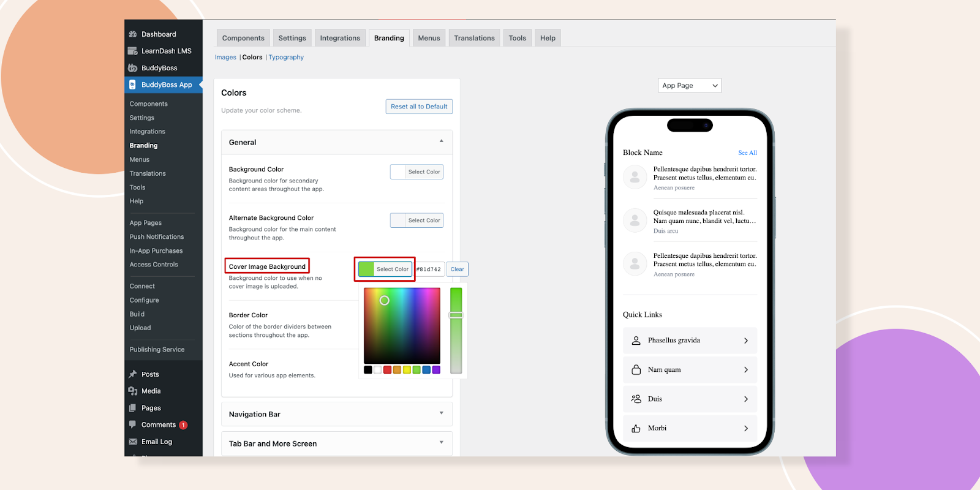Viewport: 980px width, 490px height.
Task: Click the Comments speech bubble icon
Action: coord(133,424)
